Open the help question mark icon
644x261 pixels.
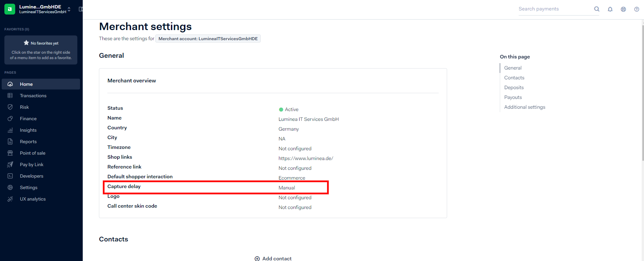[637, 9]
